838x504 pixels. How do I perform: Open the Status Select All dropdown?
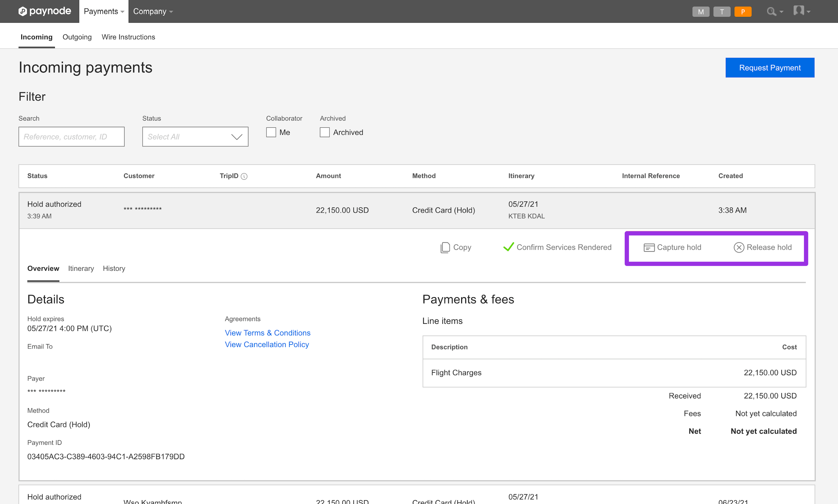(195, 136)
